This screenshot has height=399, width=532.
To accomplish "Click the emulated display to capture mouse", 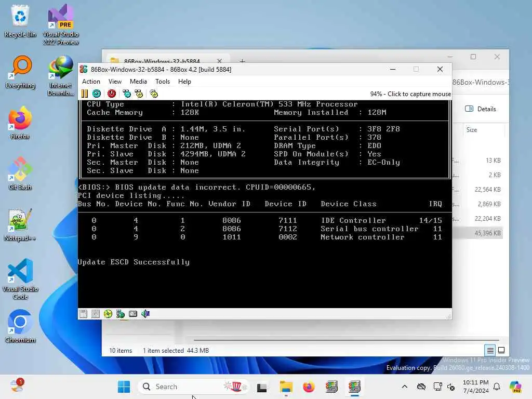I will pyautogui.click(x=264, y=204).
